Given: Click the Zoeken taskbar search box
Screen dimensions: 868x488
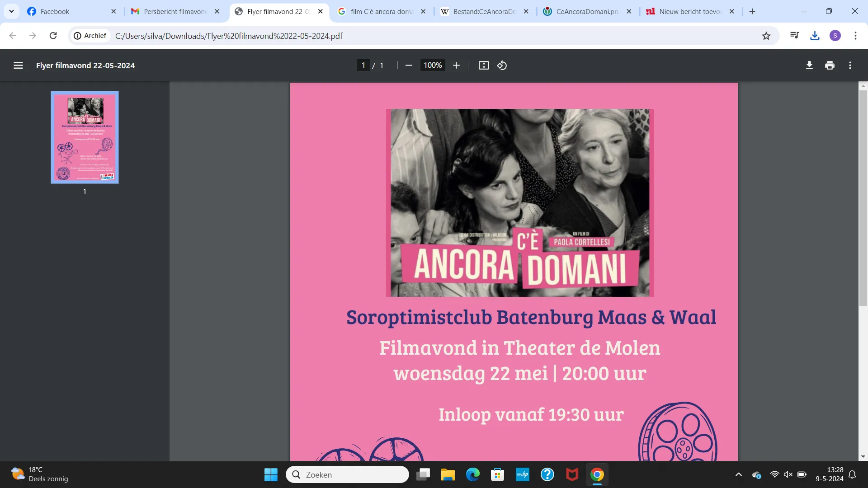Looking at the screenshot, I should click(347, 474).
